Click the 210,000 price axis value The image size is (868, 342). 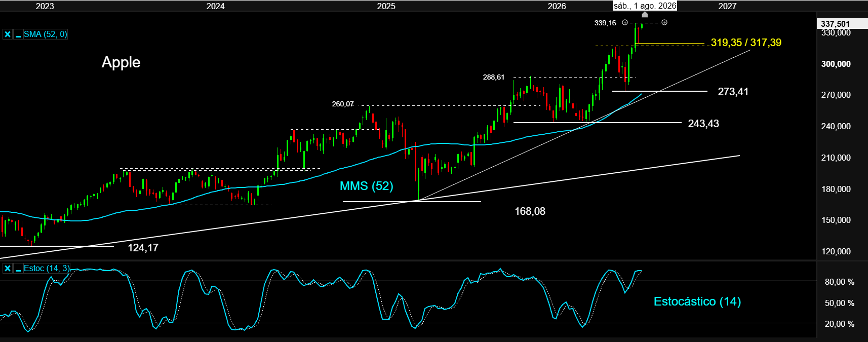(836, 158)
